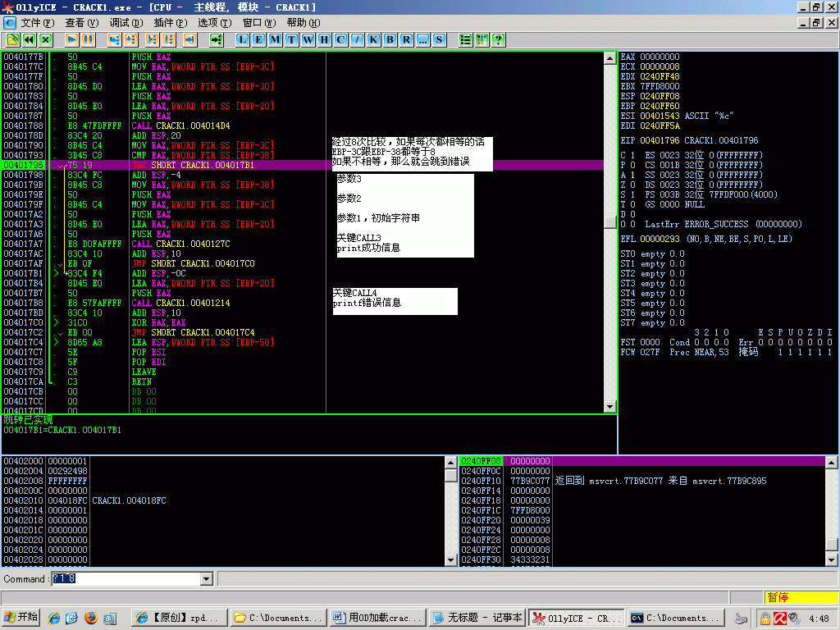Click the Step into toolbar icon
Image resolution: width=840 pixels, height=630 pixels.
tap(114, 39)
